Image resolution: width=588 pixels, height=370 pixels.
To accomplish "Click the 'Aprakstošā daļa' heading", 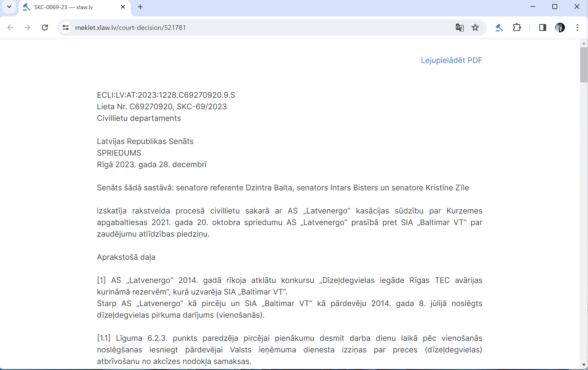I will pos(126,257).
